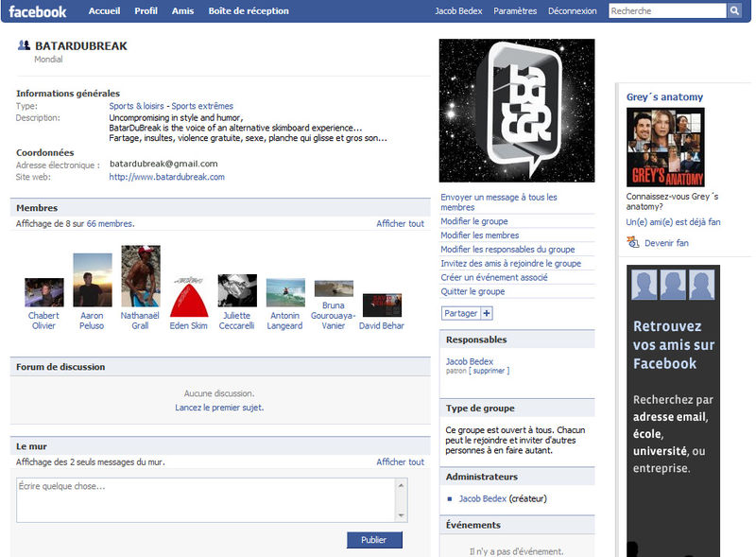Click the Publier button
756x557 pixels.
click(x=374, y=540)
